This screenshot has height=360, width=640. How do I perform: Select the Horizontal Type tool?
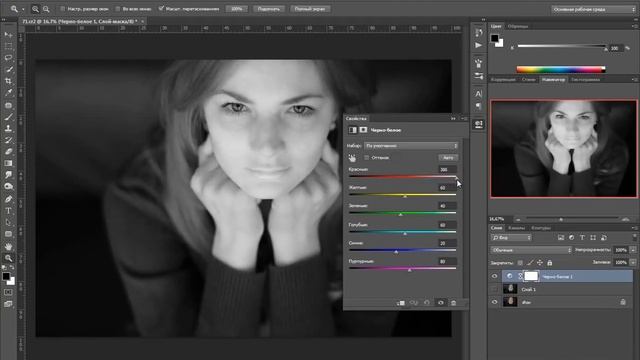click(8, 211)
